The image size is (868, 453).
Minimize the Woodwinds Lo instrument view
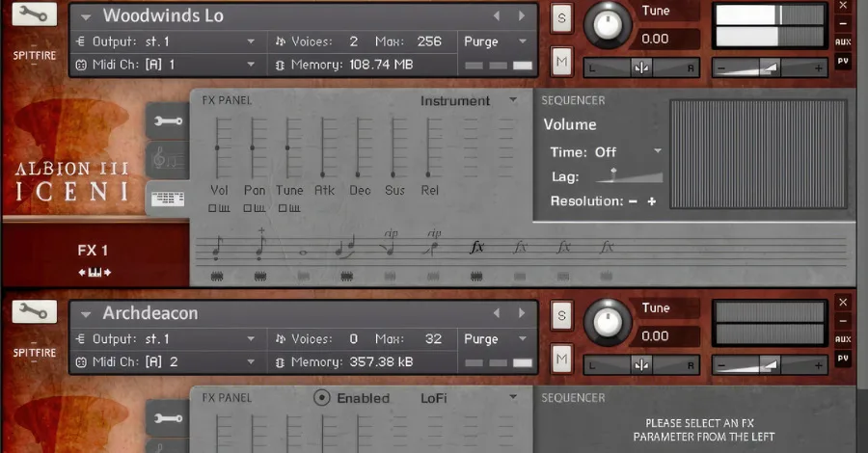click(x=843, y=24)
